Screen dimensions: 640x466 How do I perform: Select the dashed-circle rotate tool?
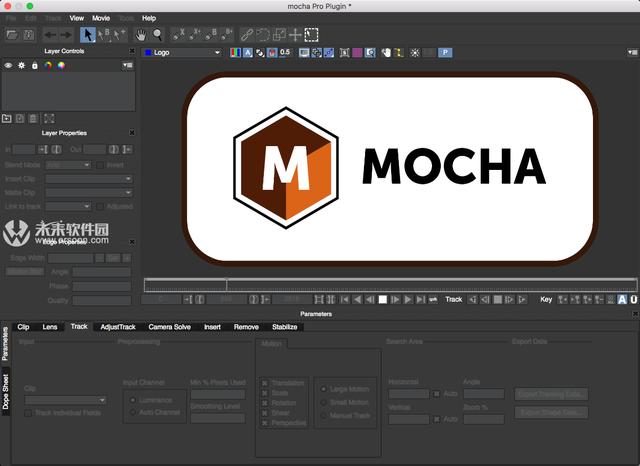point(262,35)
